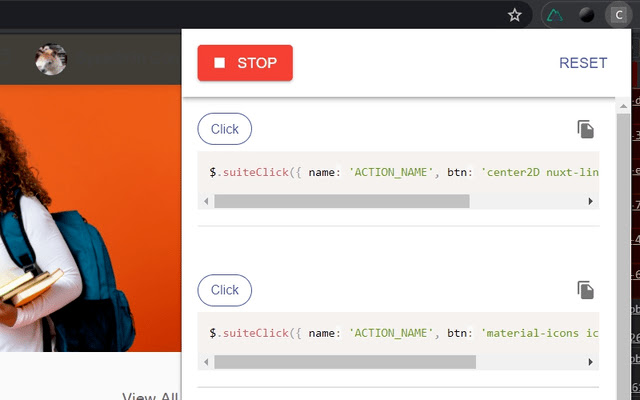Click the RESET link
The width and height of the screenshot is (640, 400).
[583, 63]
